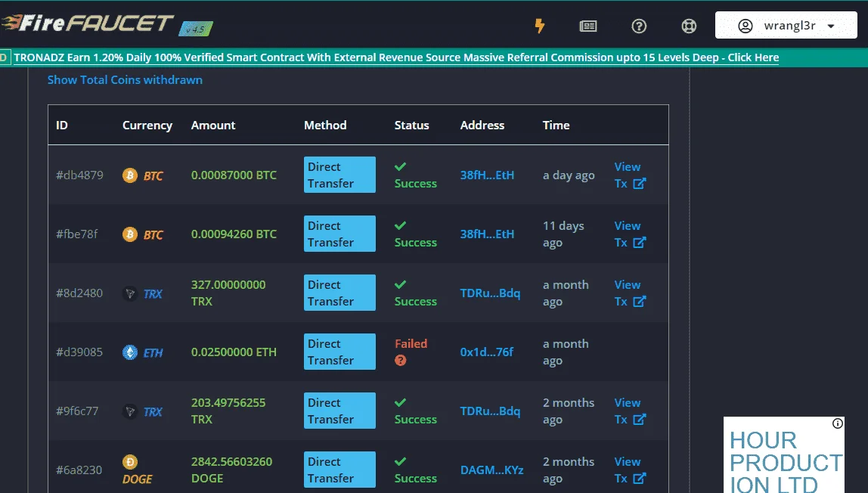Open the help question mark icon
Screen dimensions: 868x493
pyautogui.click(x=639, y=26)
